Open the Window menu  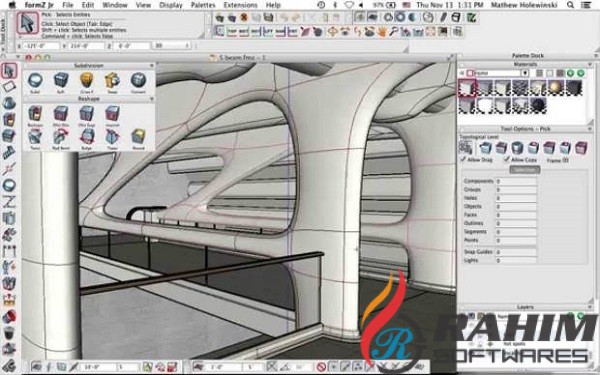pos(115,5)
